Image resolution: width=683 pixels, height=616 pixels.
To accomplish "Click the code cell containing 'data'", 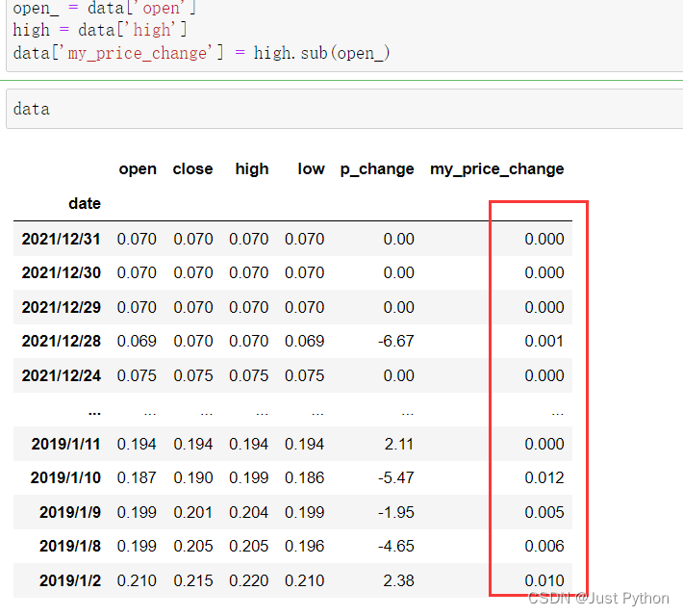I will [344, 109].
